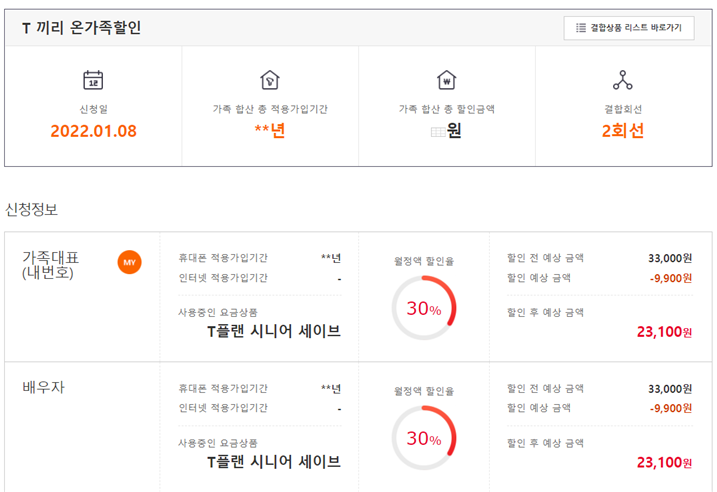The image size is (717, 492).
Task: Click 배우자 T플랜 시니어 세이브 plan
Action: click(x=273, y=461)
